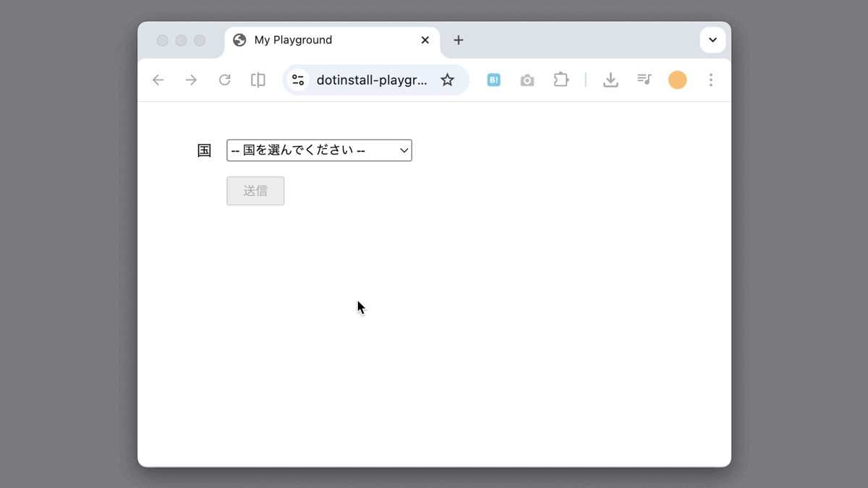868x488 pixels.
Task: Open site settings in the address bar
Action: click(298, 80)
